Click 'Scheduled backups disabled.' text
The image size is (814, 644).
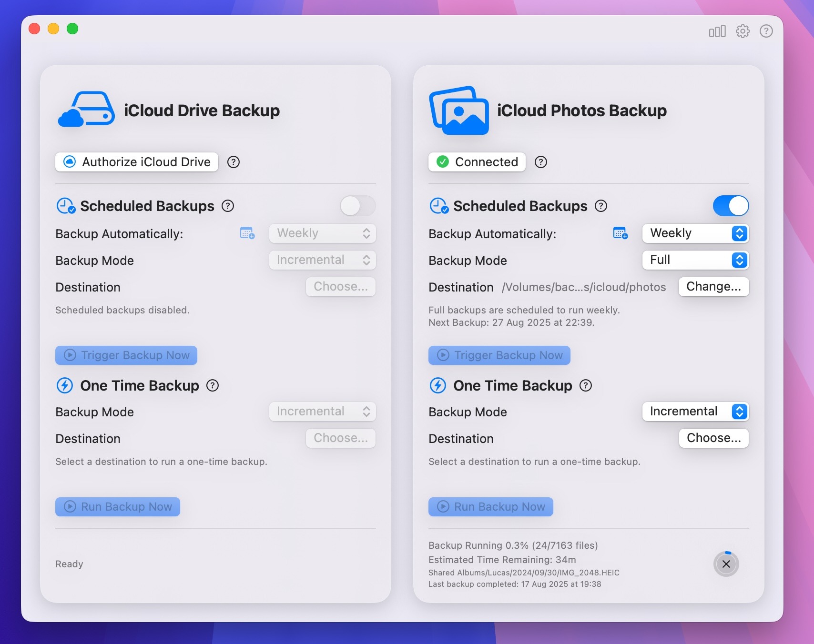122,310
